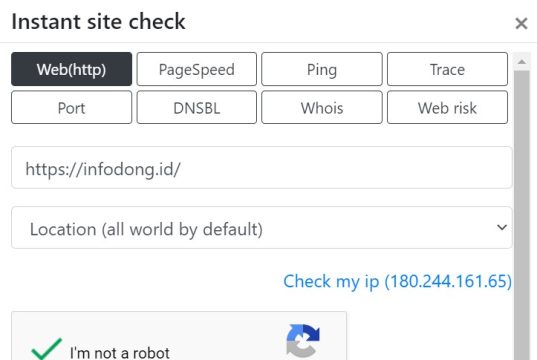Select the Web(http) check tab
Viewport: 537px width, 360px height.
click(x=71, y=69)
